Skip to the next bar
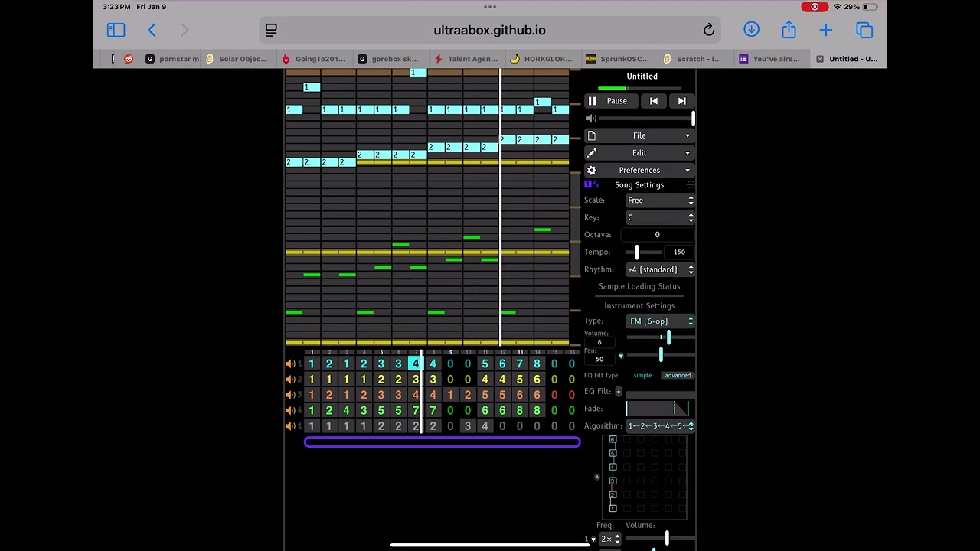980x551 pixels. 681,101
